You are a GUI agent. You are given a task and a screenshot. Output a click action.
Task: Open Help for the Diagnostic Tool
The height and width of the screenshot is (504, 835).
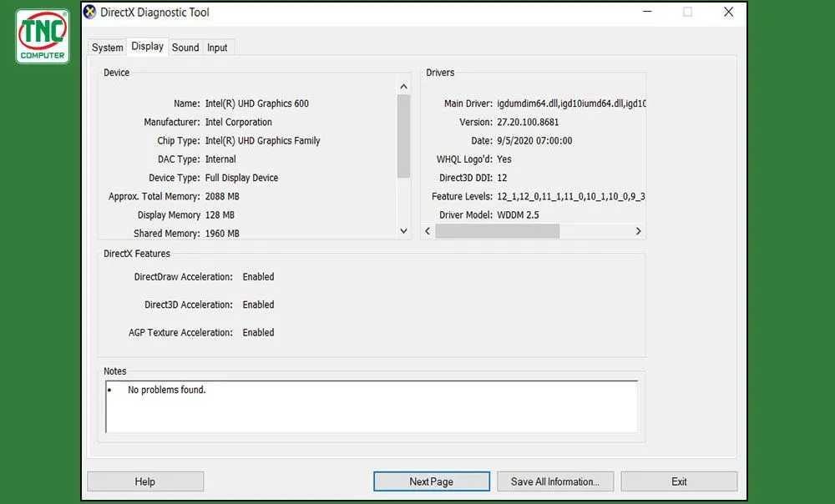tap(144, 481)
